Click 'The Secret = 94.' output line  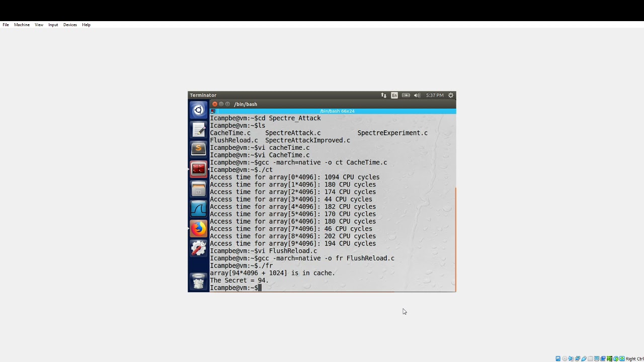(x=239, y=281)
